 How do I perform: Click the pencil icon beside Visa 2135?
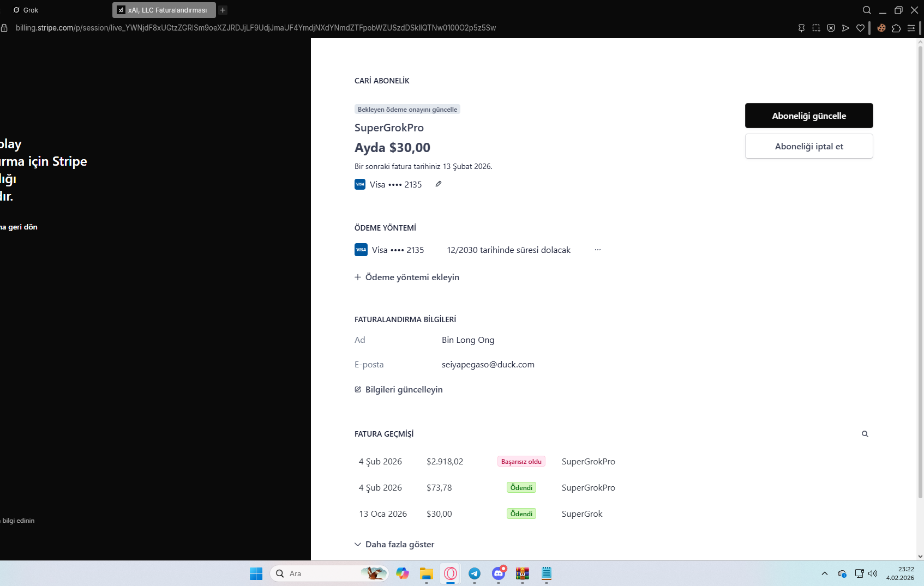tap(438, 184)
